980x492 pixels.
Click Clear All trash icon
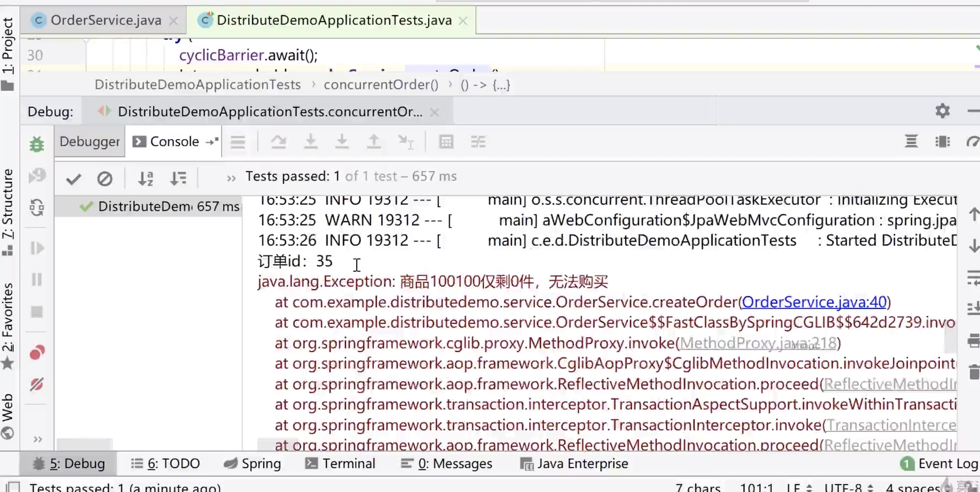pyautogui.click(x=974, y=371)
